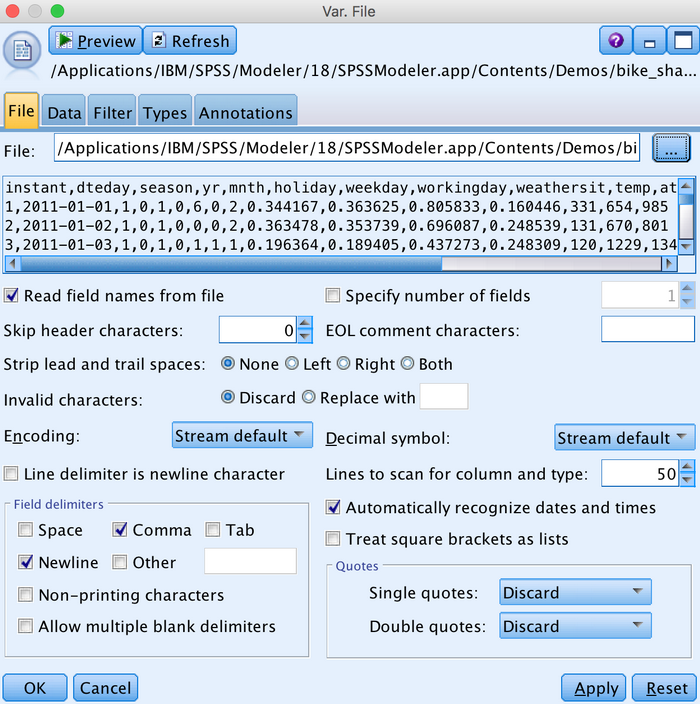Expand the Decimal symbol dropdown
The width and height of the screenshot is (700, 704).
[624, 437]
